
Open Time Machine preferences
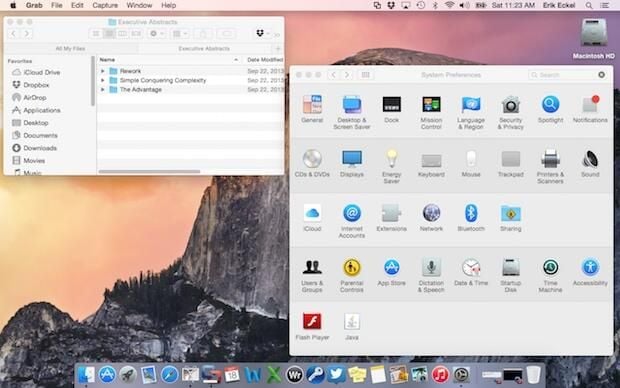coord(550,275)
